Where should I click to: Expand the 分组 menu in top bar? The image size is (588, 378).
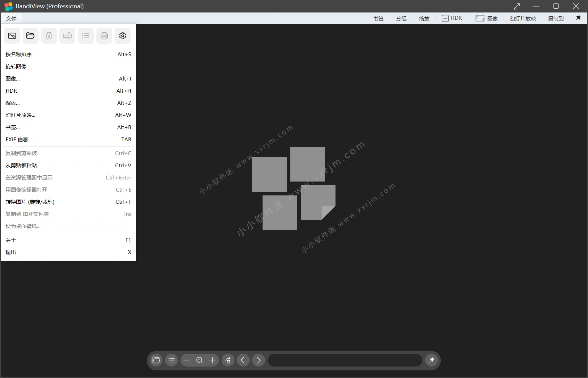401,19
